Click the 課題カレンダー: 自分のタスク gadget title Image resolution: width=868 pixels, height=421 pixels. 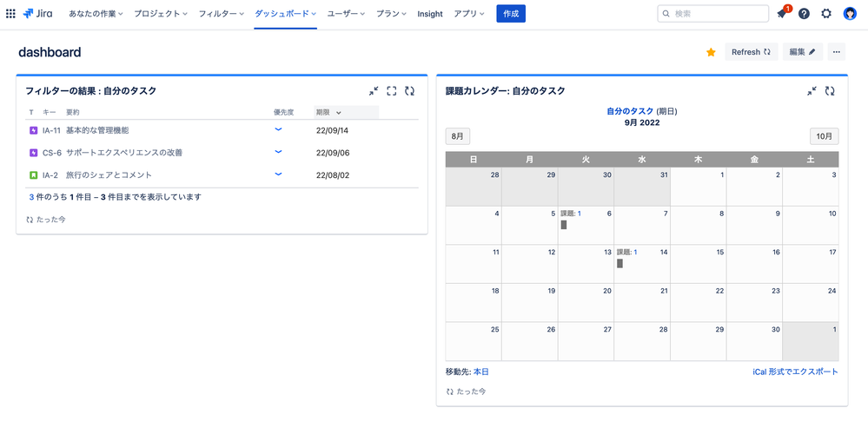tap(506, 91)
